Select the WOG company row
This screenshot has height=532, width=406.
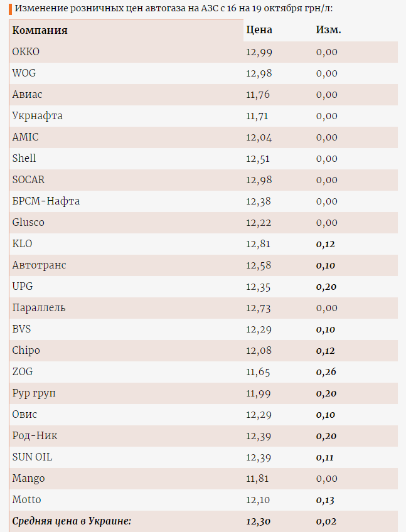(203, 73)
